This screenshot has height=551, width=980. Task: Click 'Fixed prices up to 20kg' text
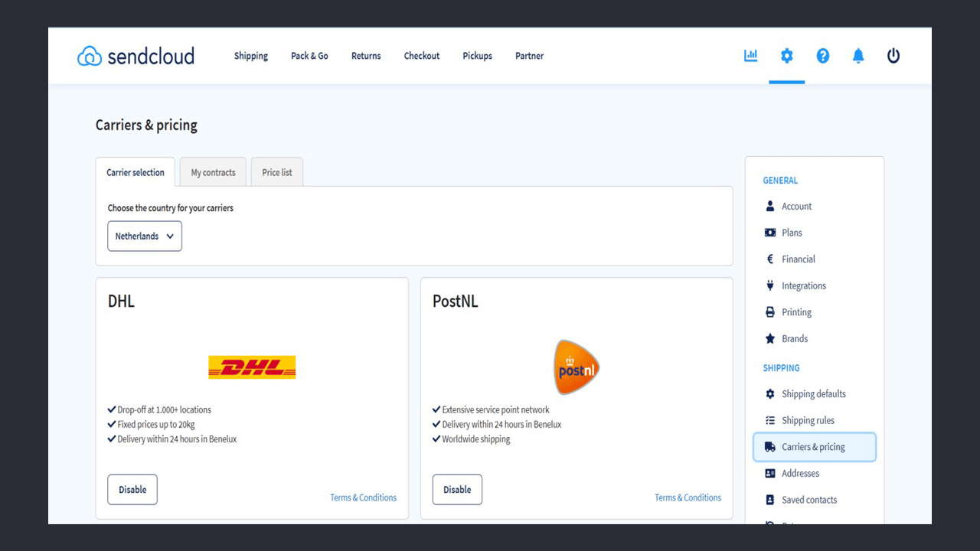coord(155,425)
